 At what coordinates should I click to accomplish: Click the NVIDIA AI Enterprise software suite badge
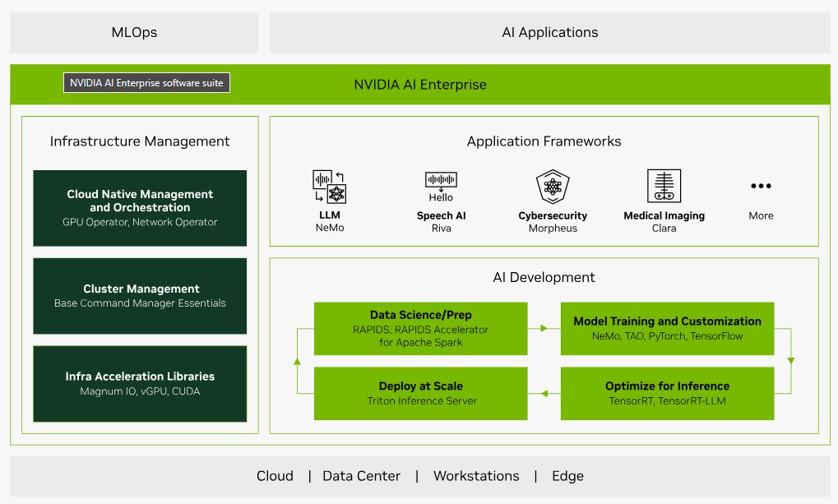(x=146, y=82)
